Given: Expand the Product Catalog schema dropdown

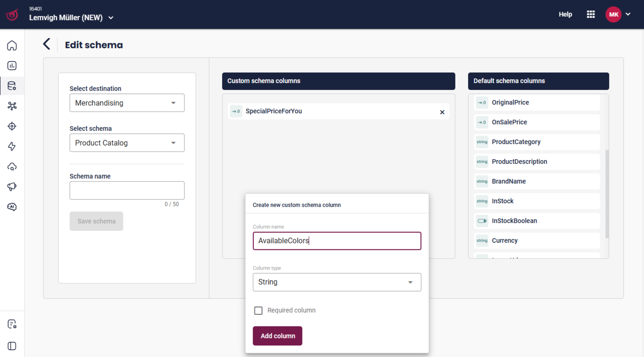Looking at the screenshot, I should point(127,143).
